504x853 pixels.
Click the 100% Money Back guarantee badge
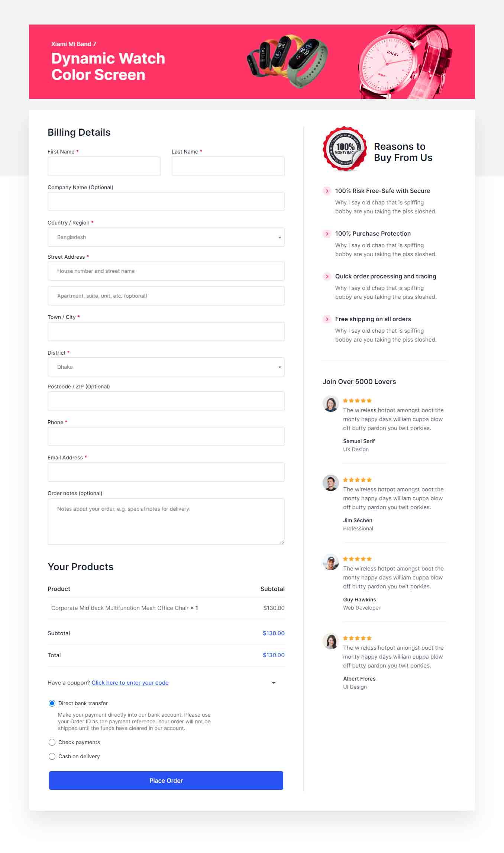(345, 149)
